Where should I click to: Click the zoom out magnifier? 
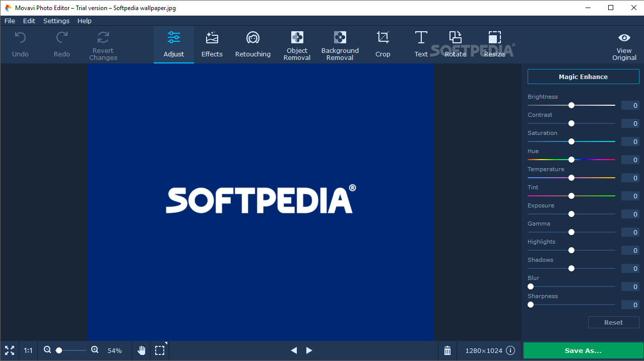[x=47, y=350]
